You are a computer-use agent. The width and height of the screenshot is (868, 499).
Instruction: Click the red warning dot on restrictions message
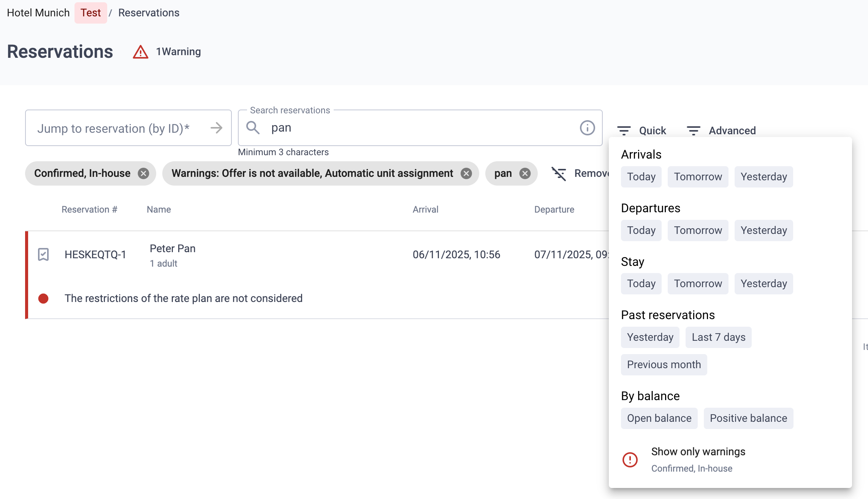click(43, 299)
